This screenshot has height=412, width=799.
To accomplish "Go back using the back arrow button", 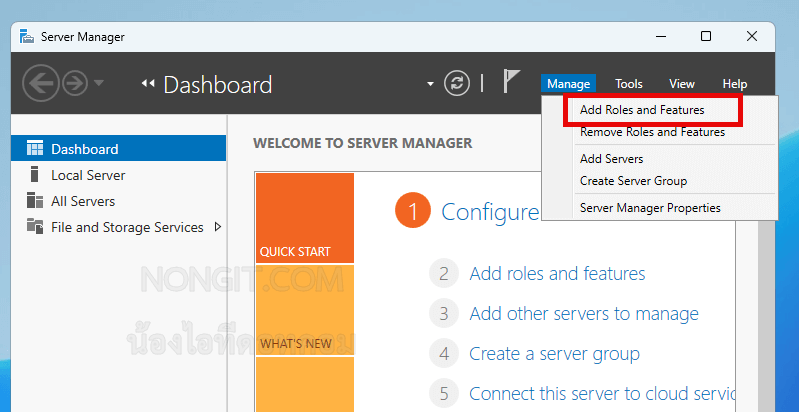I will tap(41, 83).
